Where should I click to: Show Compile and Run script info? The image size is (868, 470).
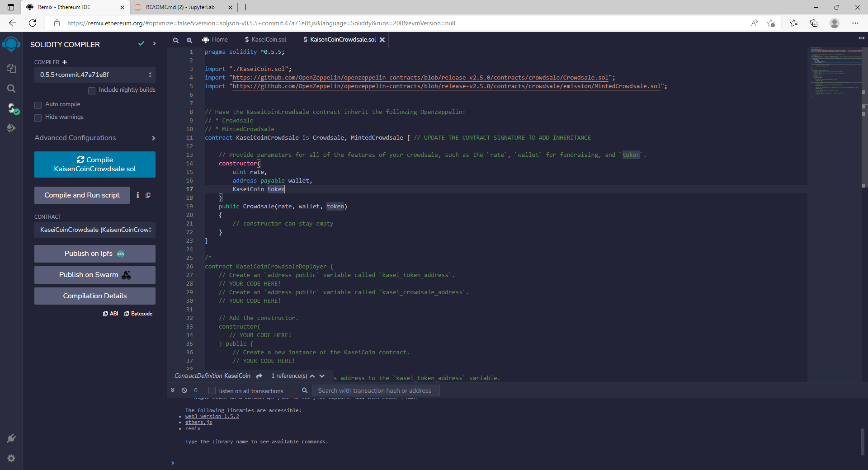pyautogui.click(x=138, y=195)
